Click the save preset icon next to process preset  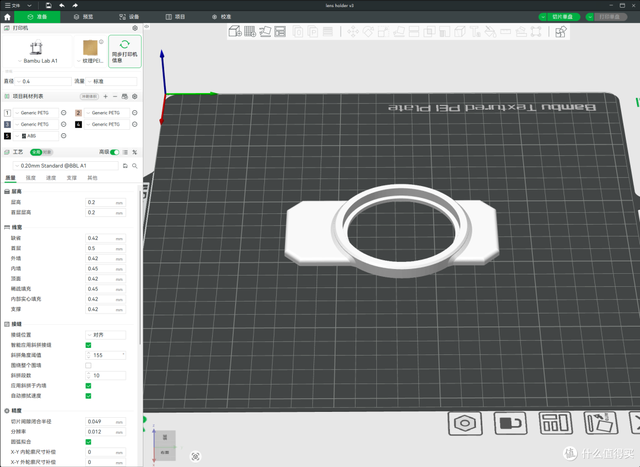[125, 166]
